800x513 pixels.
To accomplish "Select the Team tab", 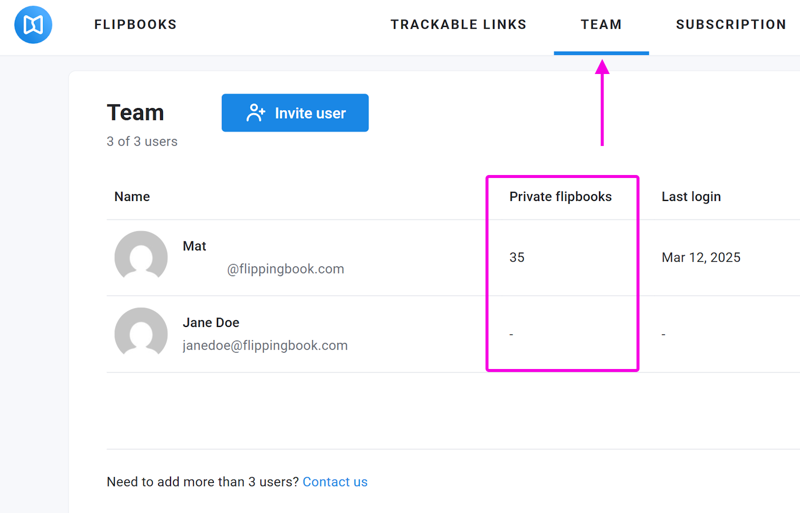I will [601, 25].
